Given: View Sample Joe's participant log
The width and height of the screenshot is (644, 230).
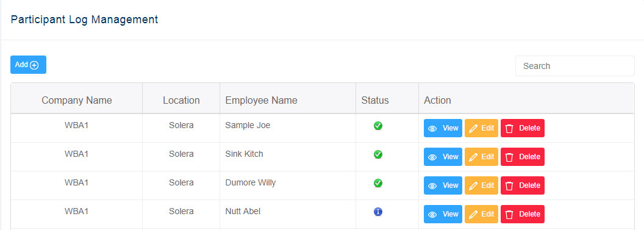Looking at the screenshot, I should 443,128.
